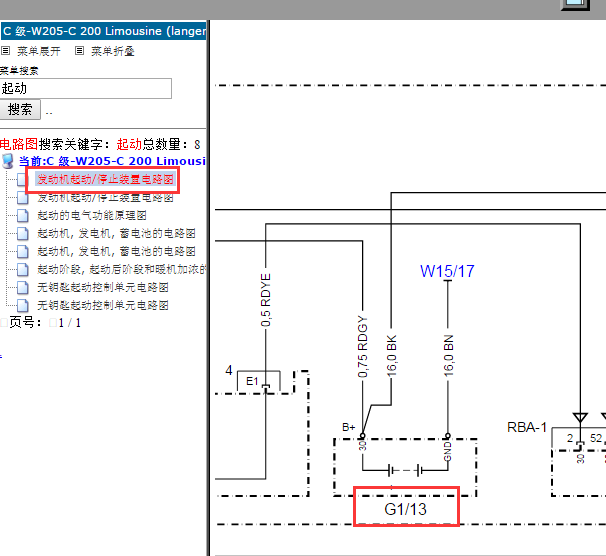Click the 菜单展开 text label
Image resolution: width=606 pixels, height=556 pixels.
click(39, 51)
